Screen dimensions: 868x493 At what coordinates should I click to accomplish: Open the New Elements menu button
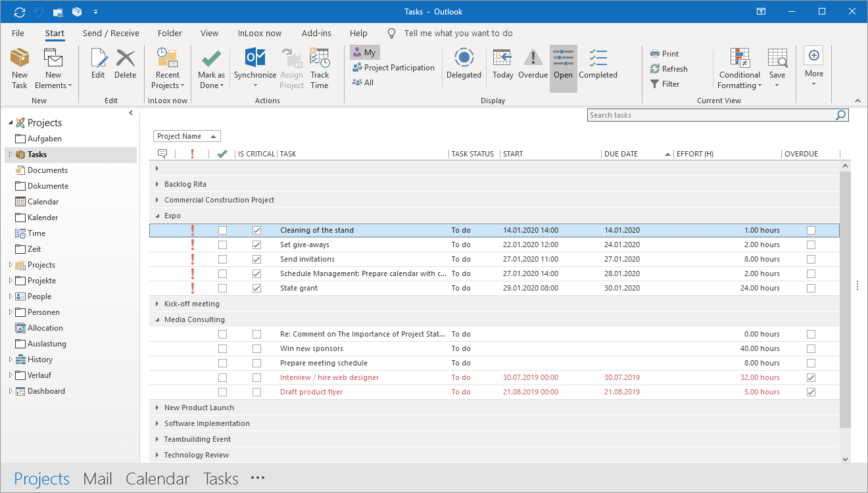53,68
